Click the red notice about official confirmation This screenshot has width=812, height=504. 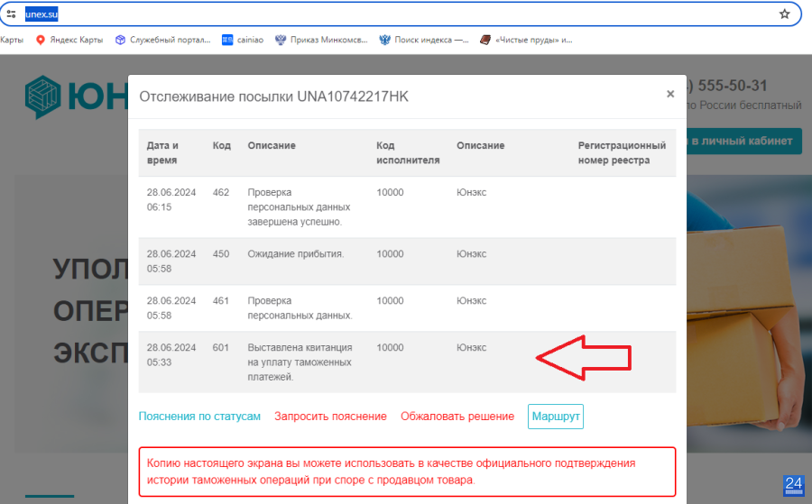click(407, 472)
